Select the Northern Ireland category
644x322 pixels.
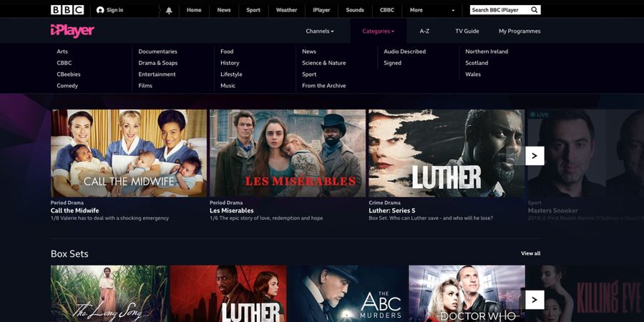coord(487,52)
